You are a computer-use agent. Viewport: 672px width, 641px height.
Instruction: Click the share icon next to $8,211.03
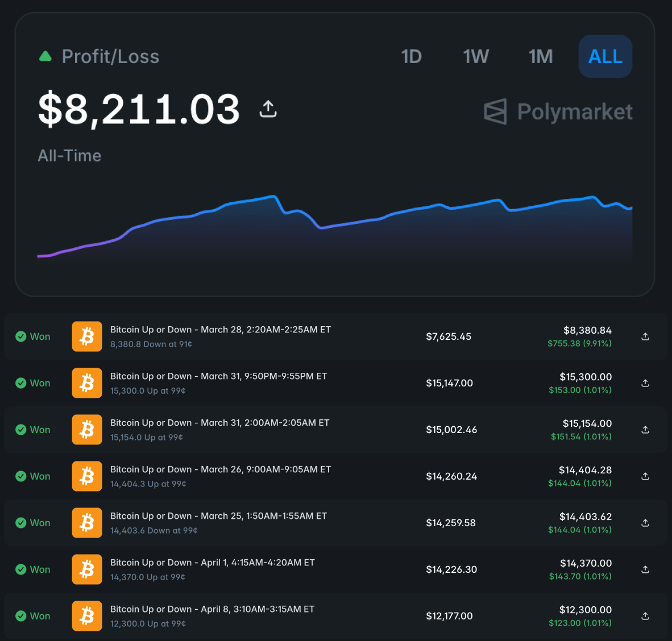(x=267, y=108)
